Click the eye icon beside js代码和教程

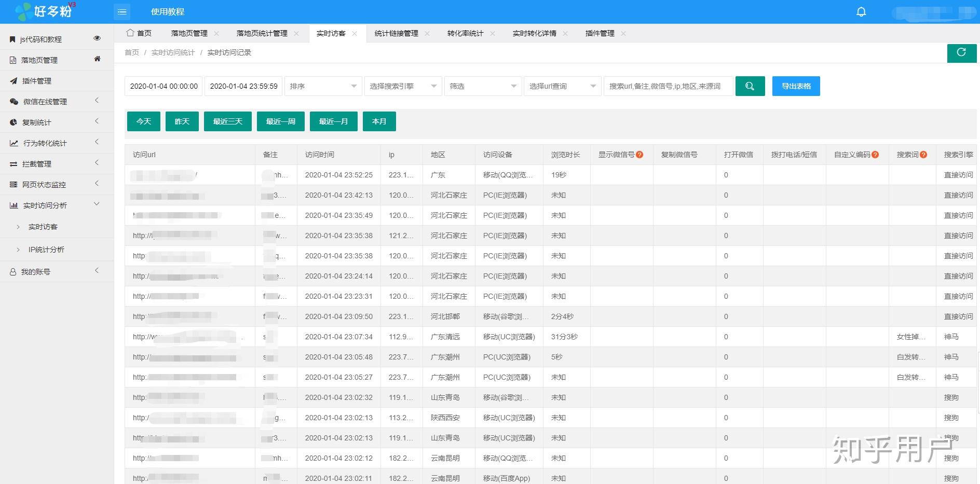coord(97,38)
